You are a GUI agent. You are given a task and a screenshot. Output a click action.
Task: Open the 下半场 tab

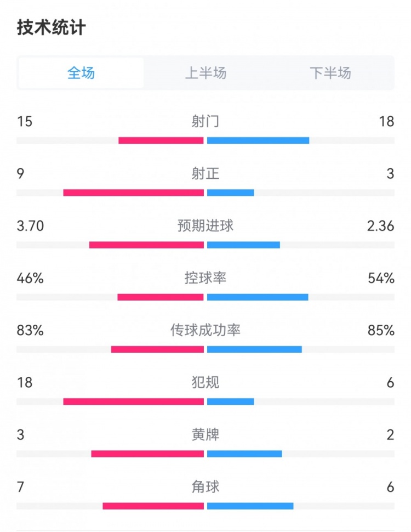(x=330, y=73)
